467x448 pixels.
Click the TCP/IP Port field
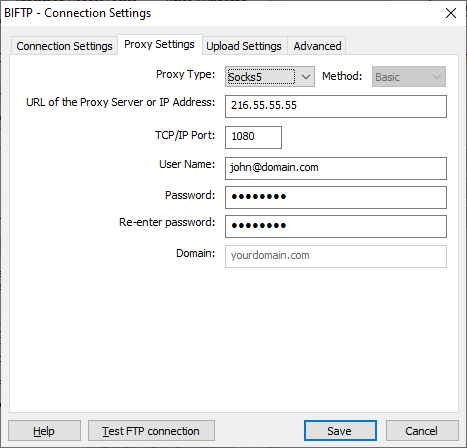tap(253, 137)
